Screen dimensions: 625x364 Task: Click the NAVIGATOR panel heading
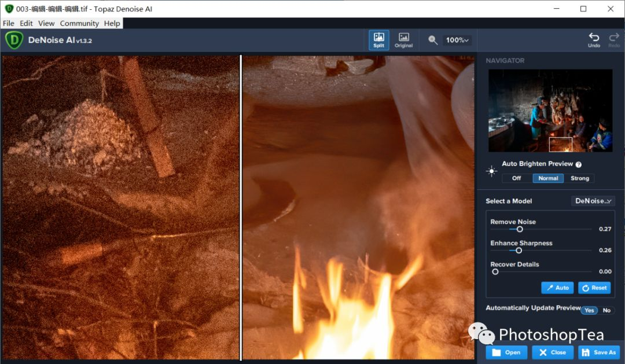click(x=505, y=61)
